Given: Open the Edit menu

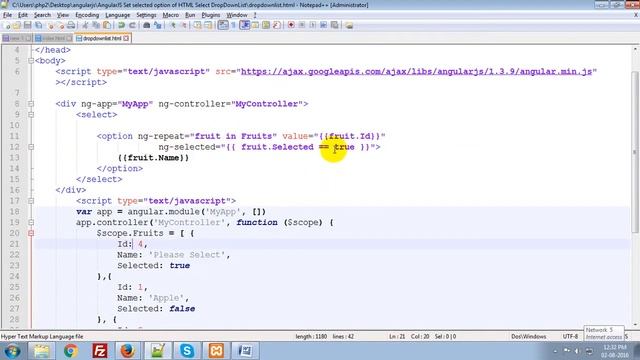Looking at the screenshot, I should (x=23, y=15).
